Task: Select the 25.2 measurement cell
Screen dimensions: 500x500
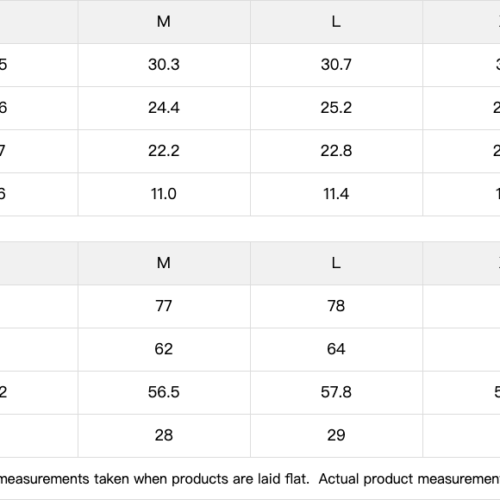Action: (336, 108)
